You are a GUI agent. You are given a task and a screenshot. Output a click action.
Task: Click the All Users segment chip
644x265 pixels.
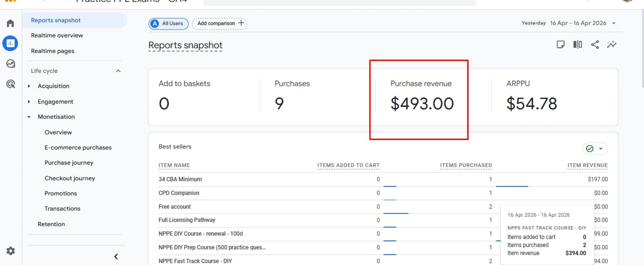point(169,23)
